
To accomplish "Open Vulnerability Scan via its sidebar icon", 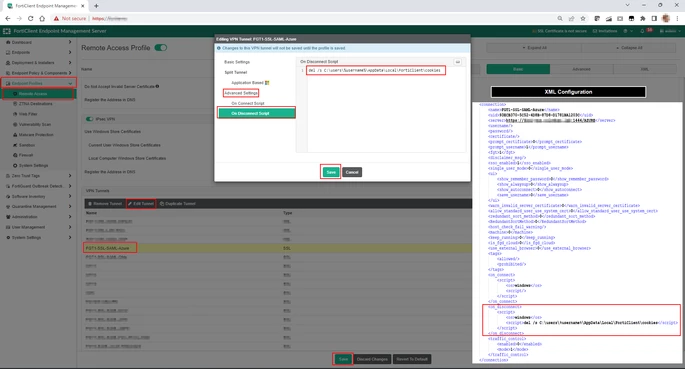I will [15, 124].
